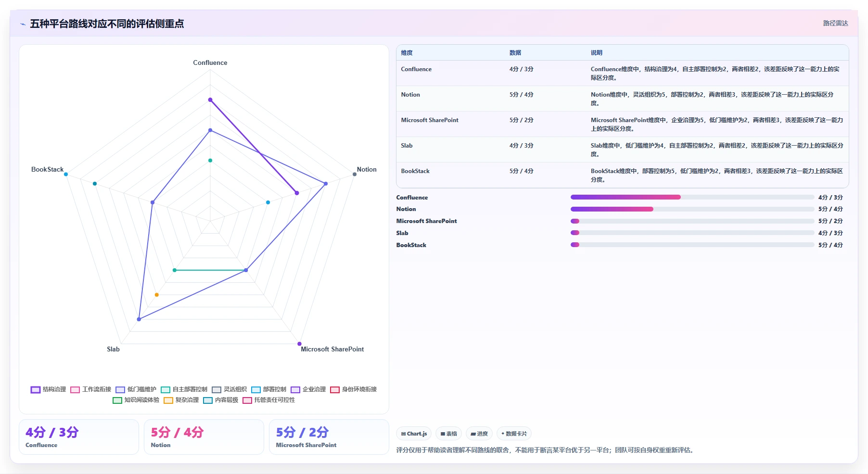The height and width of the screenshot is (474, 868).
Task: Click the Slab label above the progress bars
Action: pos(402,233)
